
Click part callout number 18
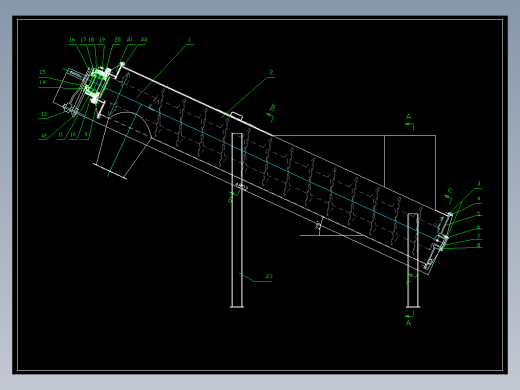click(x=91, y=40)
